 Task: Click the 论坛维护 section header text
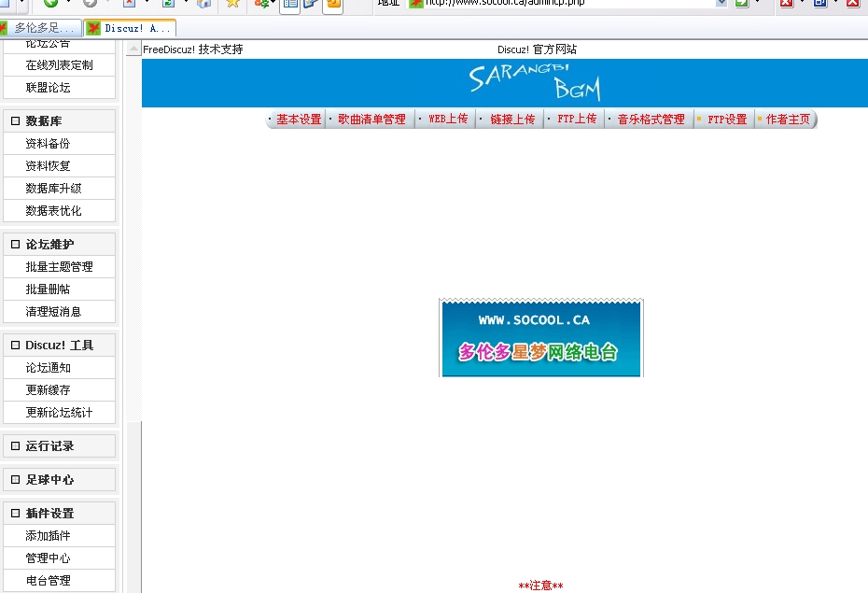pos(49,244)
